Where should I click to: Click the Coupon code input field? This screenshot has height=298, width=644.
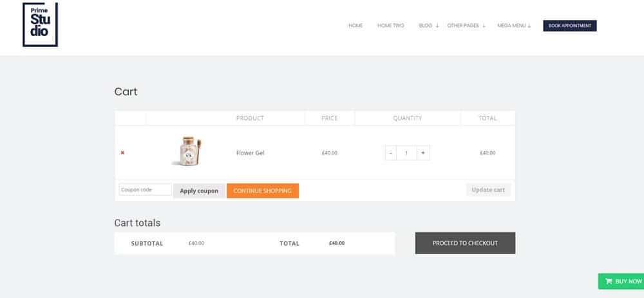pos(146,190)
